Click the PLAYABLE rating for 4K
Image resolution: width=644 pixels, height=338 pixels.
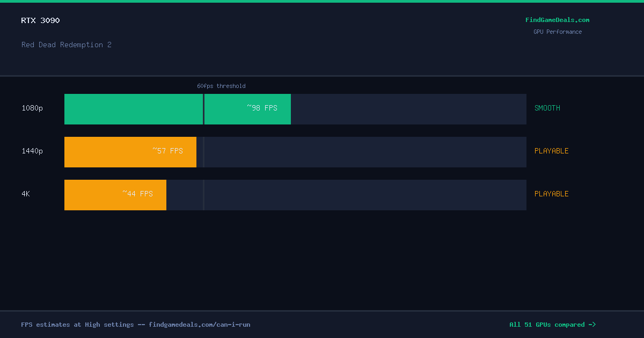coord(552,194)
